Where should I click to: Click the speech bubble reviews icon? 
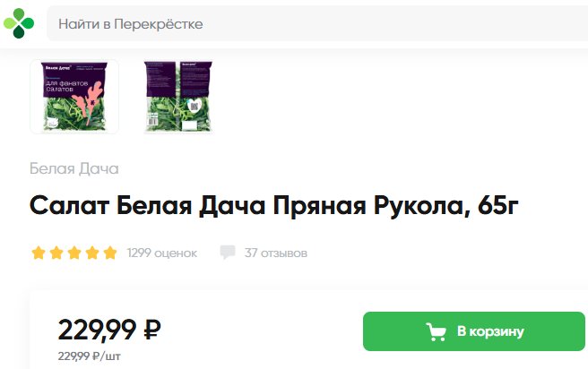point(228,253)
